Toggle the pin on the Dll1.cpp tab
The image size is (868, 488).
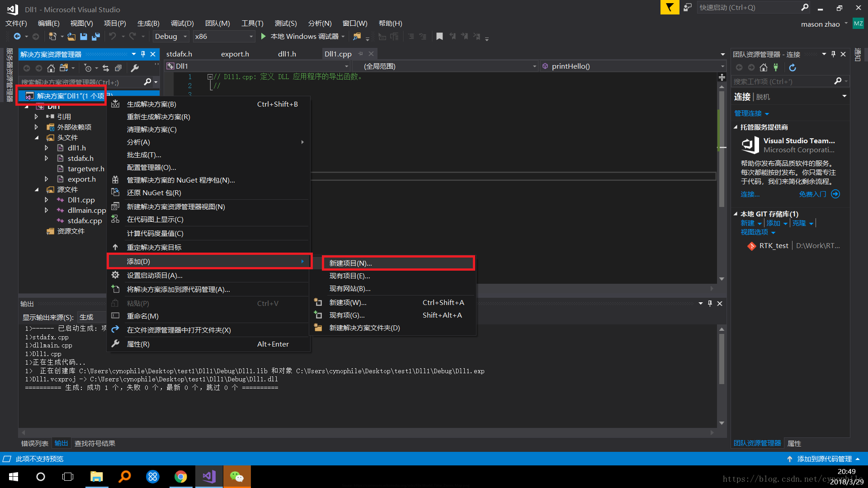click(361, 54)
